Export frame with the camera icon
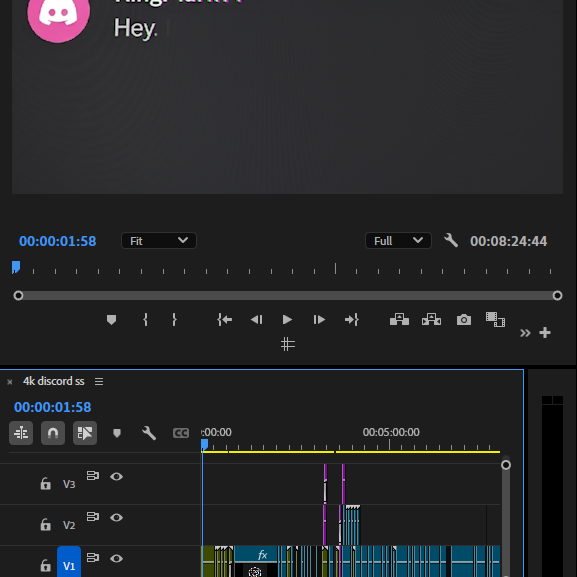 tap(464, 319)
